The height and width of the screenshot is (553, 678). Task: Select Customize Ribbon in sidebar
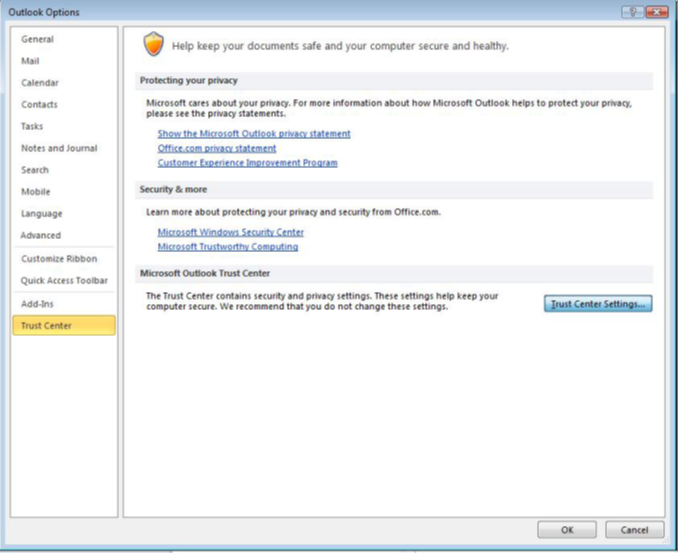pyautogui.click(x=64, y=259)
